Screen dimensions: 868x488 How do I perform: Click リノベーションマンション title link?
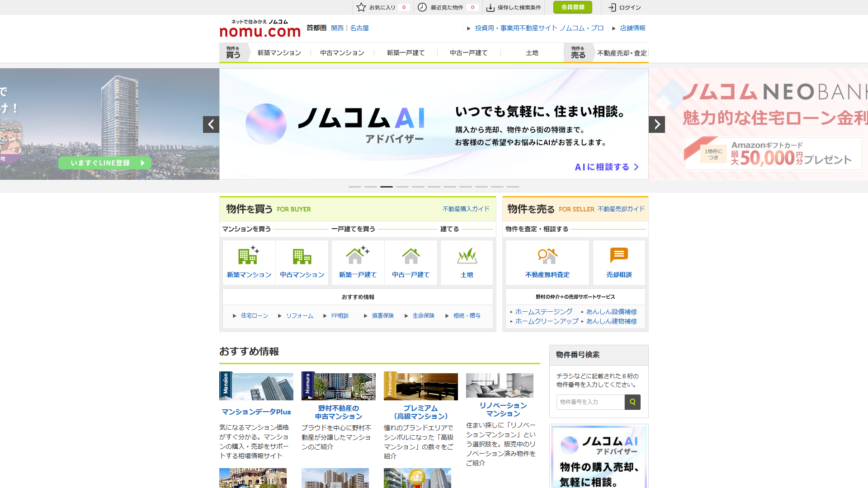click(x=503, y=410)
